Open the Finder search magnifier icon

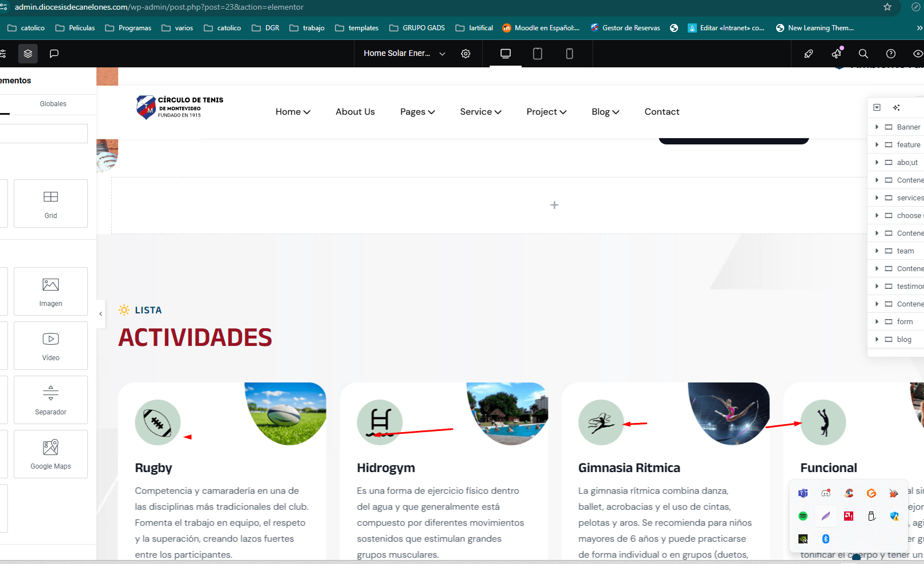pyautogui.click(x=863, y=54)
